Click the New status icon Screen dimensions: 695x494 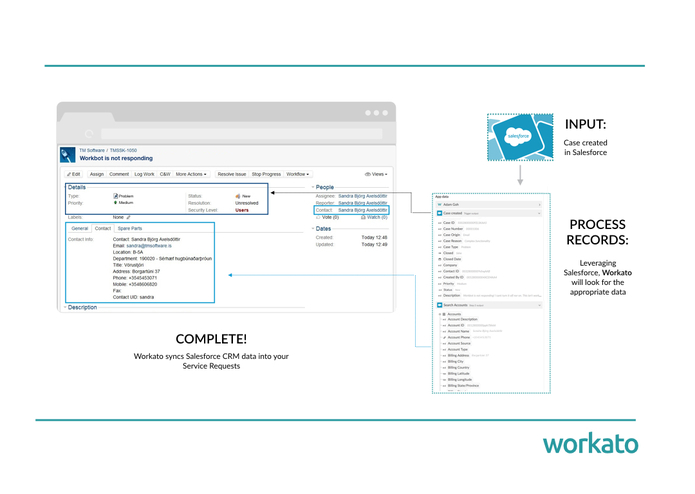pyautogui.click(x=238, y=196)
